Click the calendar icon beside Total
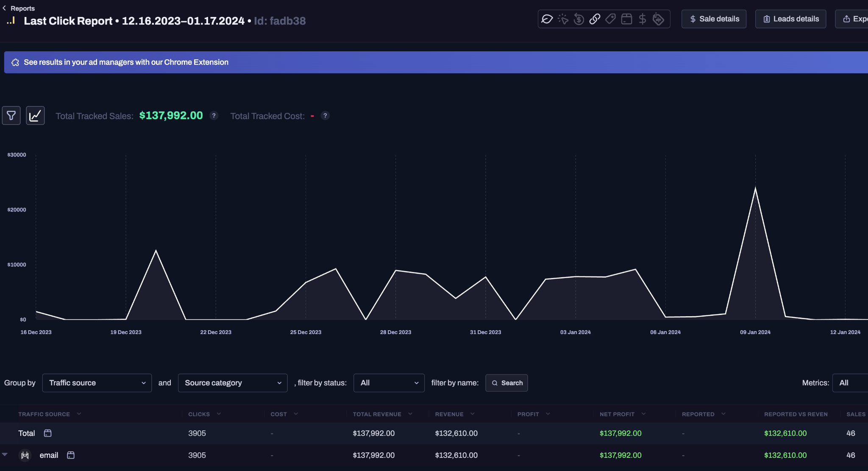 48,433
